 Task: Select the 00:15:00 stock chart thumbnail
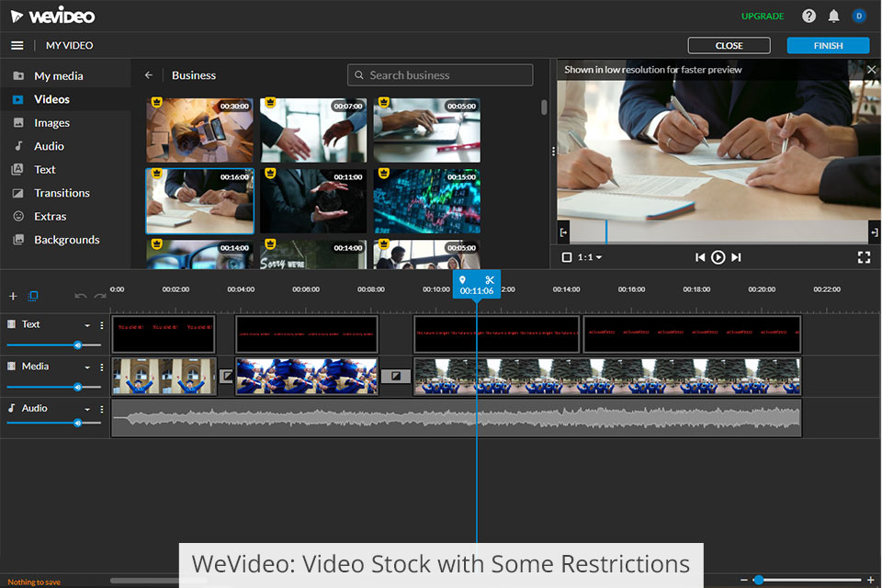427,201
